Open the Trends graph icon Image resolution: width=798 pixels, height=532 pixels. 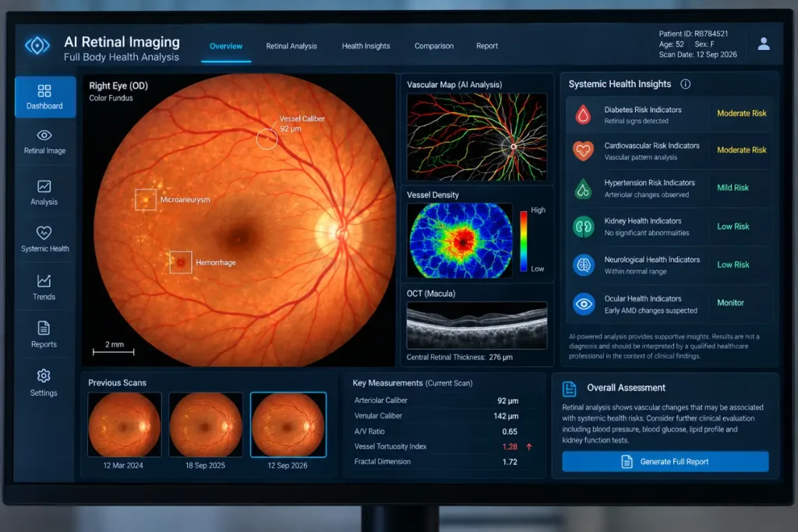click(x=44, y=280)
